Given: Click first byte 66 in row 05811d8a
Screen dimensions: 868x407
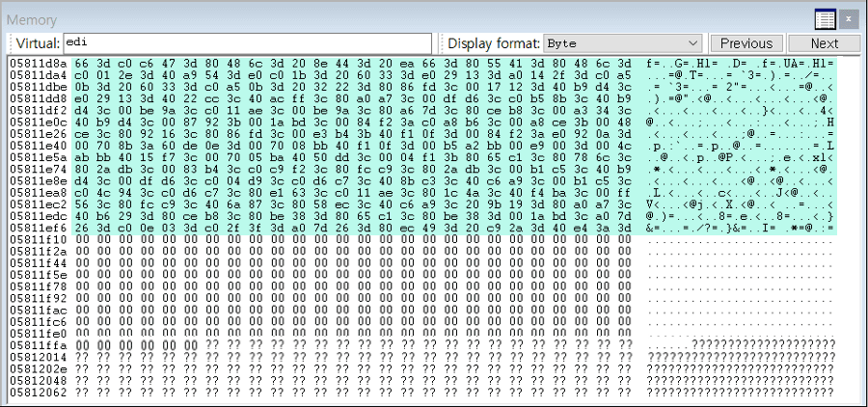Looking at the screenshot, I should (x=81, y=64).
